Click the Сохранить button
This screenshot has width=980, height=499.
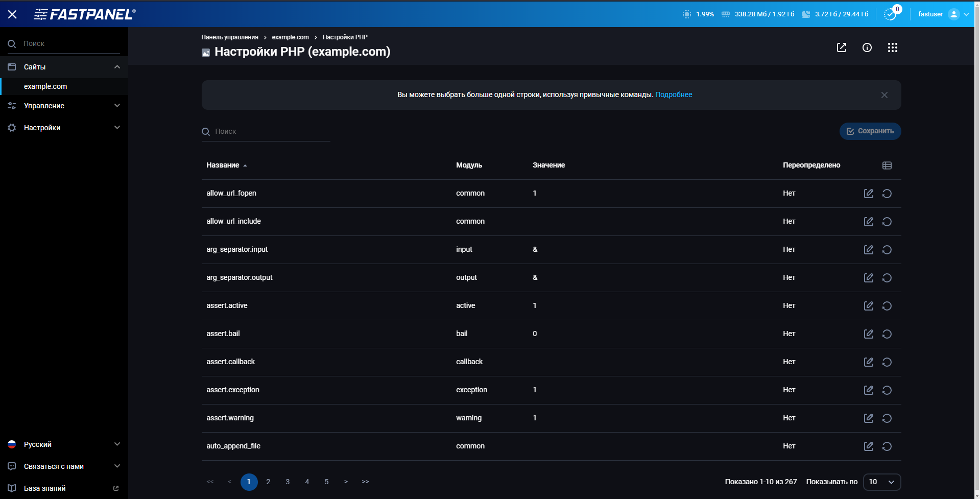(x=870, y=131)
